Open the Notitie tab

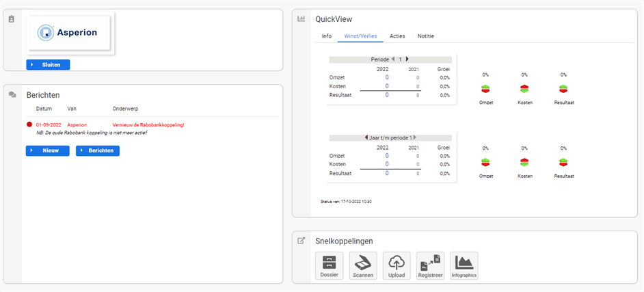[426, 36]
